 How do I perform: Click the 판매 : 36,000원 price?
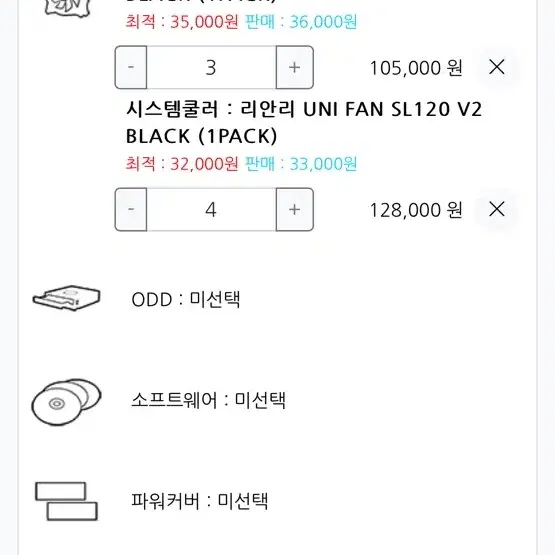[301, 22]
